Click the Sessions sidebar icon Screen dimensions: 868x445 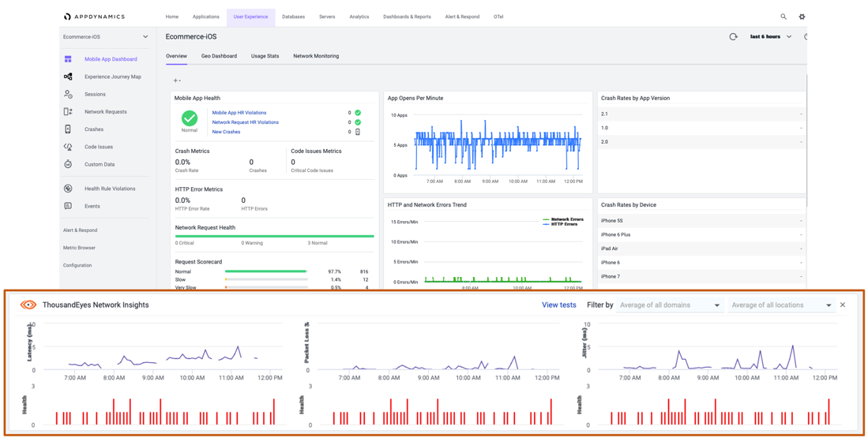point(68,95)
